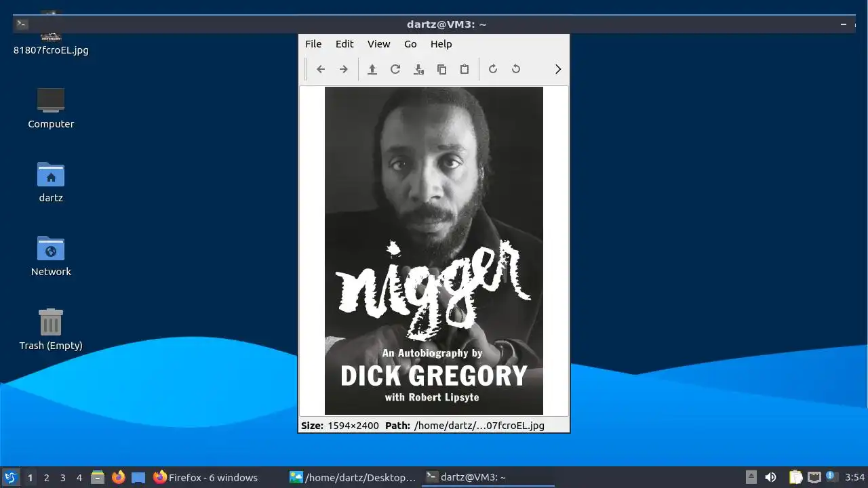The width and height of the screenshot is (868, 488).
Task: Minimize the dartz@VM3 terminal window
Action: click(x=844, y=24)
